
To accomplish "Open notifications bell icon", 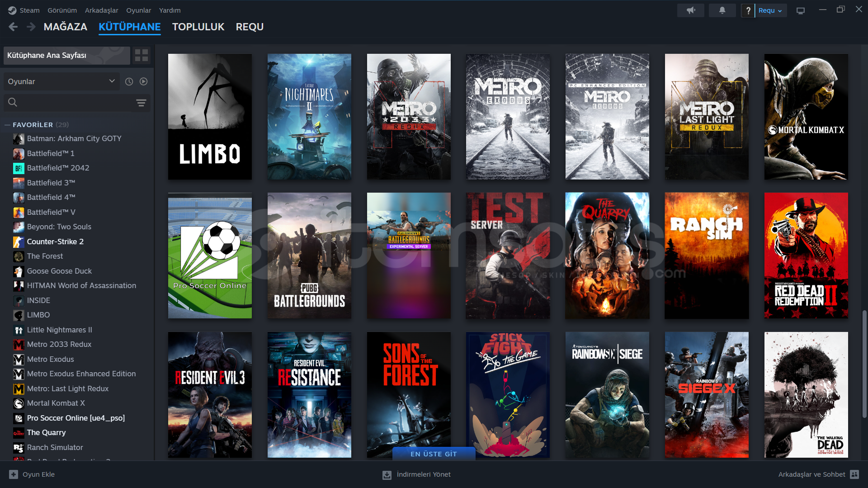I will coord(722,10).
